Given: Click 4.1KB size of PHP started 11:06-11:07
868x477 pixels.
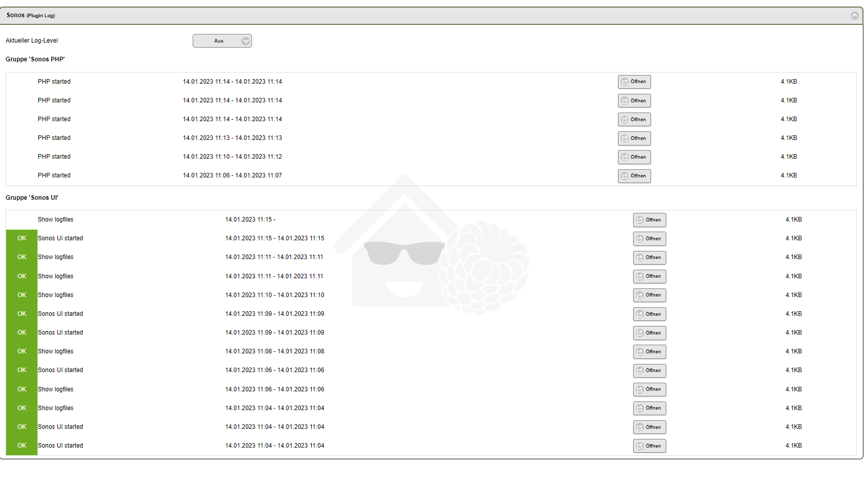Looking at the screenshot, I should [789, 175].
